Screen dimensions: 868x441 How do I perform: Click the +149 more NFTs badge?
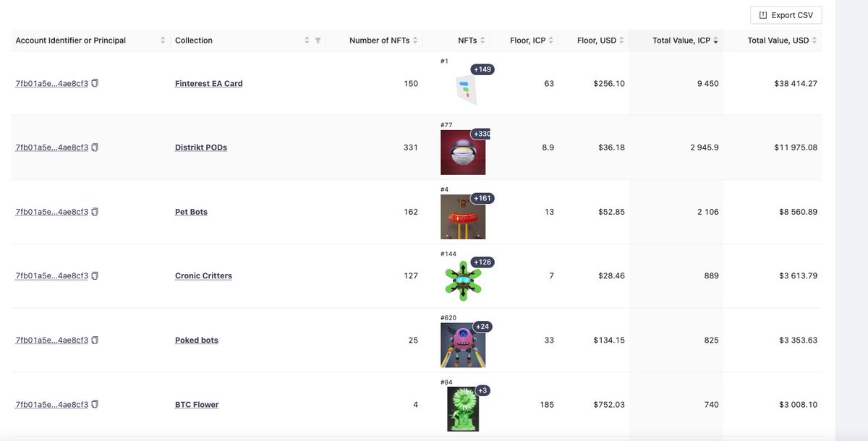pos(482,69)
